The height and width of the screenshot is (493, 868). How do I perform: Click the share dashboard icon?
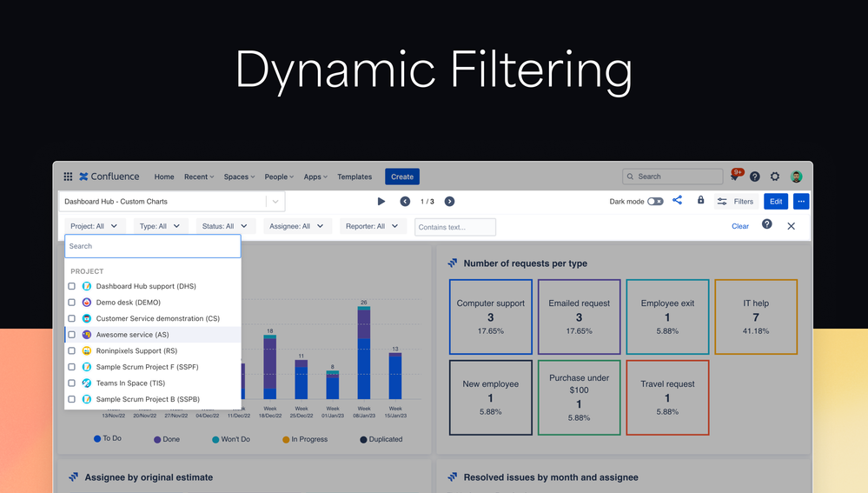coord(677,201)
